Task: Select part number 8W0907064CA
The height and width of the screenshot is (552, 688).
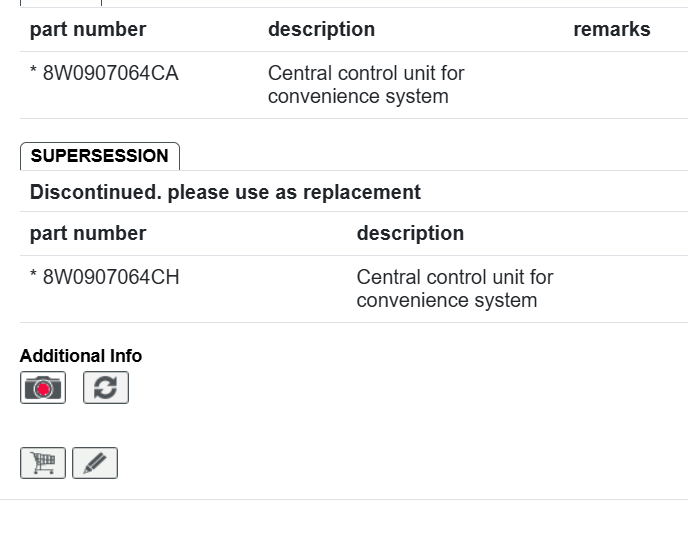Action: pos(110,73)
